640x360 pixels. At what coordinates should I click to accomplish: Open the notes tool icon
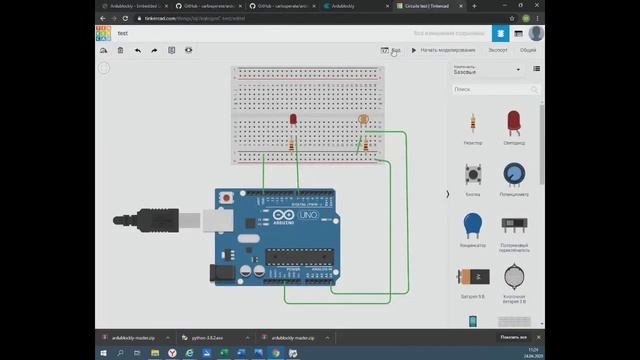point(171,50)
